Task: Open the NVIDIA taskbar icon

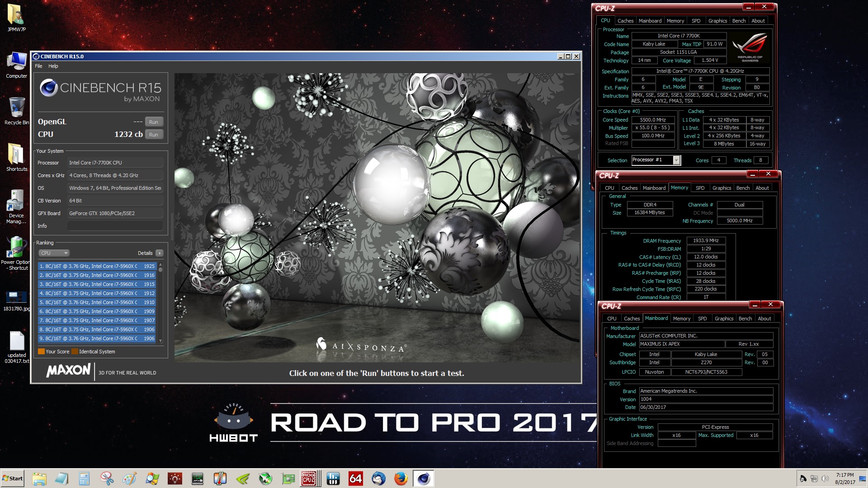Action: point(243,479)
